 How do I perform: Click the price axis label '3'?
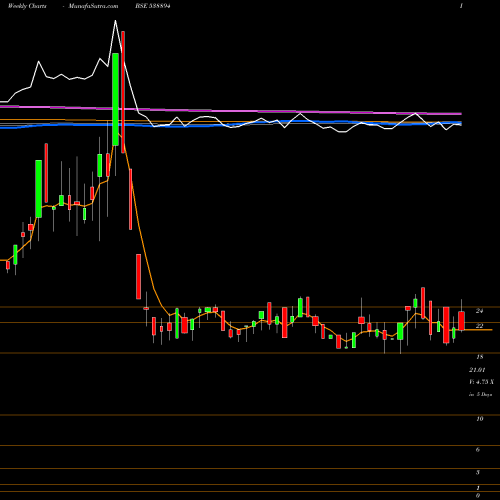tap(478, 472)
